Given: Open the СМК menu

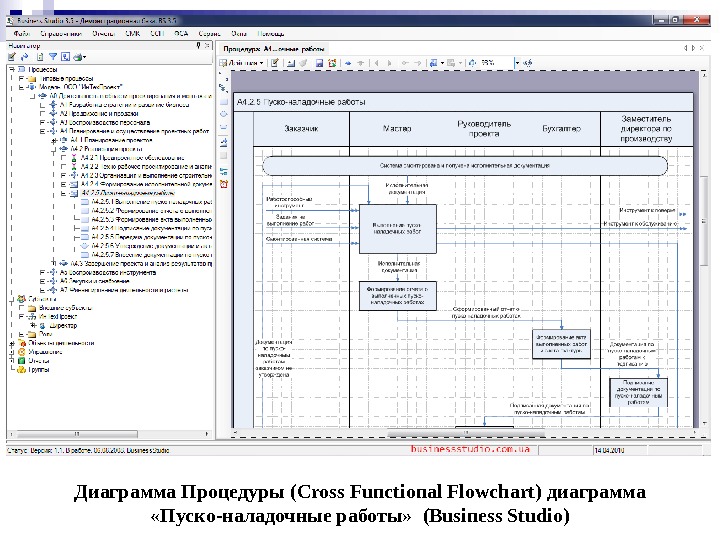Looking at the screenshot, I should coord(133,34).
